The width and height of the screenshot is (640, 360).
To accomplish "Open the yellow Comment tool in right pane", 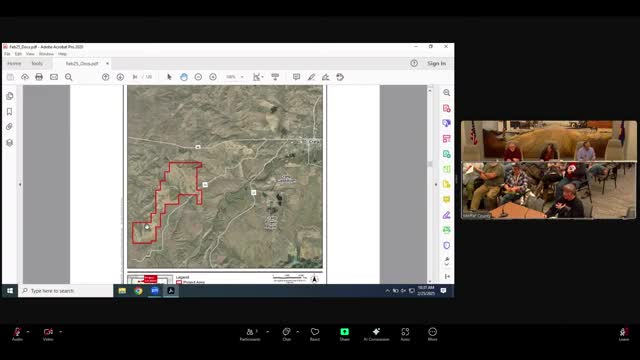I will (447, 200).
